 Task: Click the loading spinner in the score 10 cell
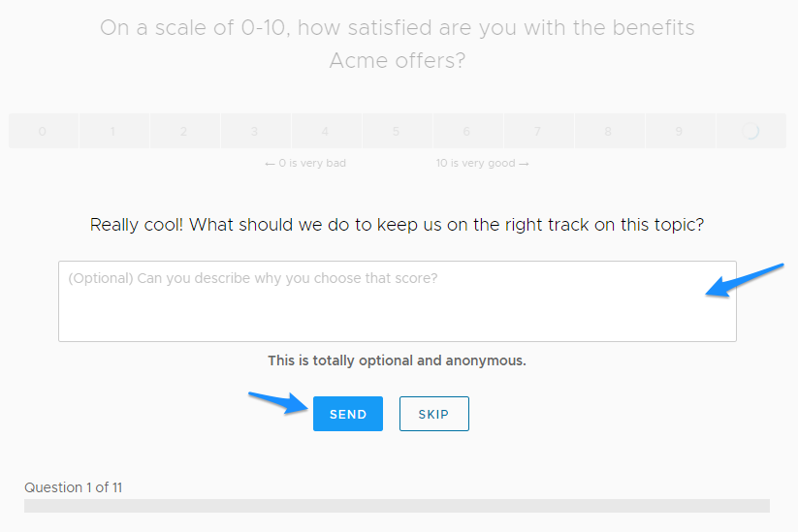pos(750,131)
